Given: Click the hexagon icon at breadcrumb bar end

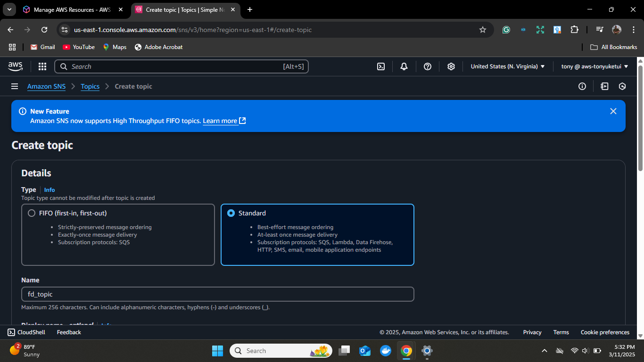Looking at the screenshot, I should (x=622, y=86).
